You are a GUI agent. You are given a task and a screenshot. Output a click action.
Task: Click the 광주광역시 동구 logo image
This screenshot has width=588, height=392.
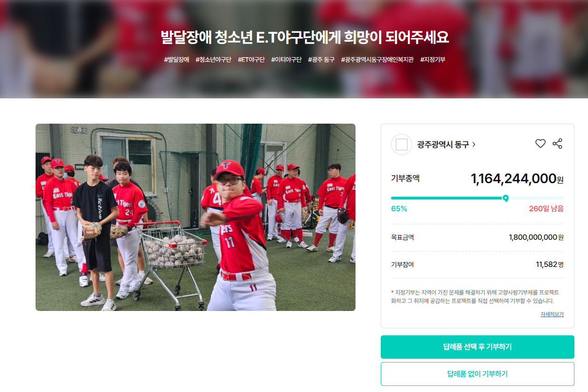(x=401, y=144)
